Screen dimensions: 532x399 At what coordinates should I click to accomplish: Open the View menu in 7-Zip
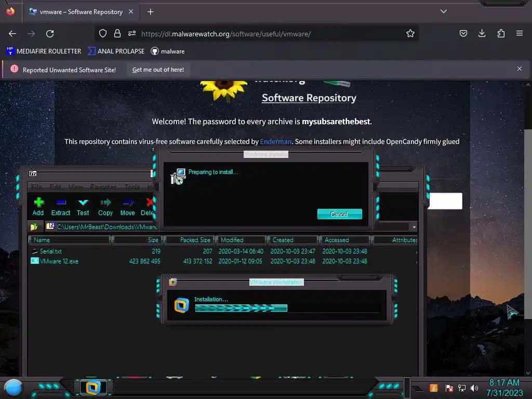point(76,187)
